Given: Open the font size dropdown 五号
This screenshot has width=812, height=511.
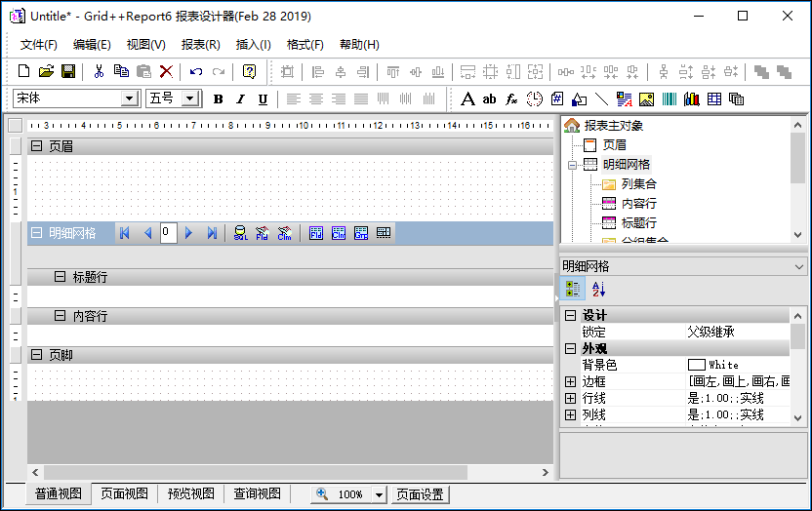Looking at the screenshot, I should (190, 98).
